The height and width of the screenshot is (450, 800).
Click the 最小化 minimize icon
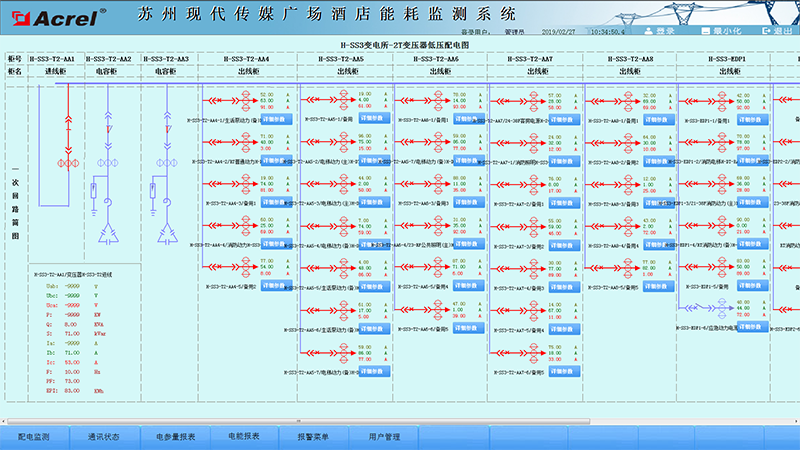706,31
